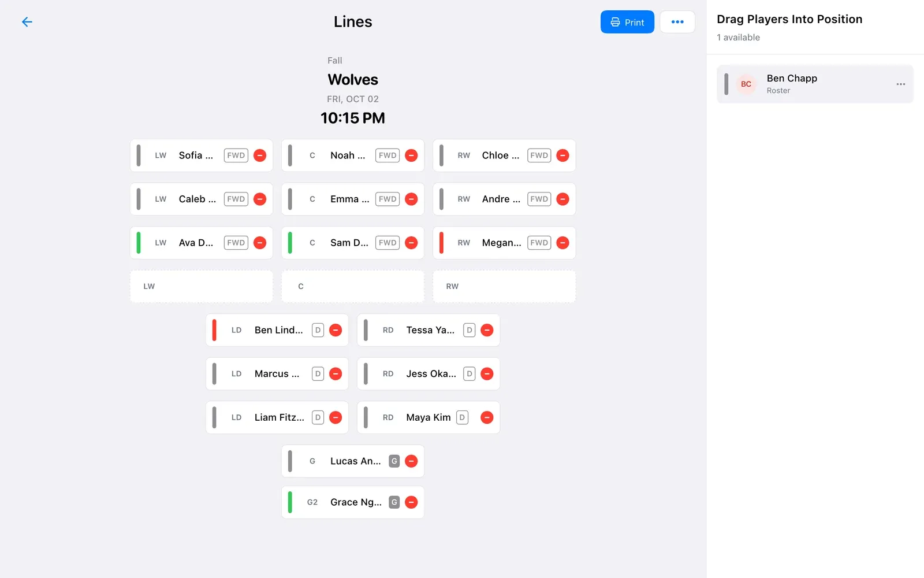Select the Ben Chapp roster name
The image size is (924, 578).
792,78
